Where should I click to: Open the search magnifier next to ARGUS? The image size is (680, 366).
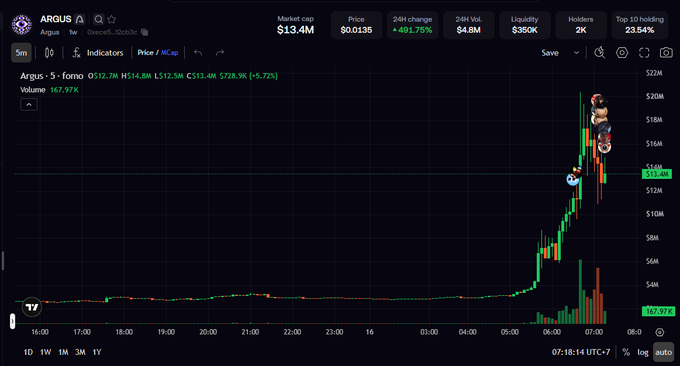[x=99, y=19]
